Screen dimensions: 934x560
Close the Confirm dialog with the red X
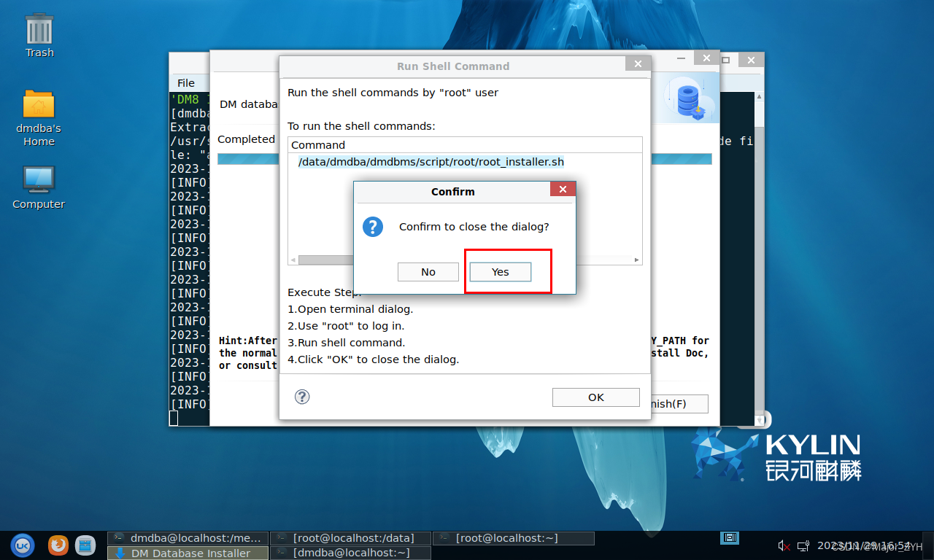(x=563, y=190)
